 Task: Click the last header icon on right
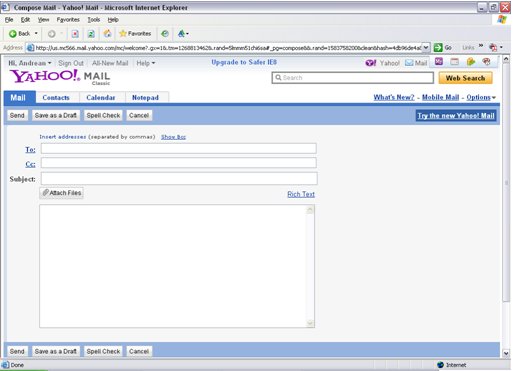pos(486,62)
